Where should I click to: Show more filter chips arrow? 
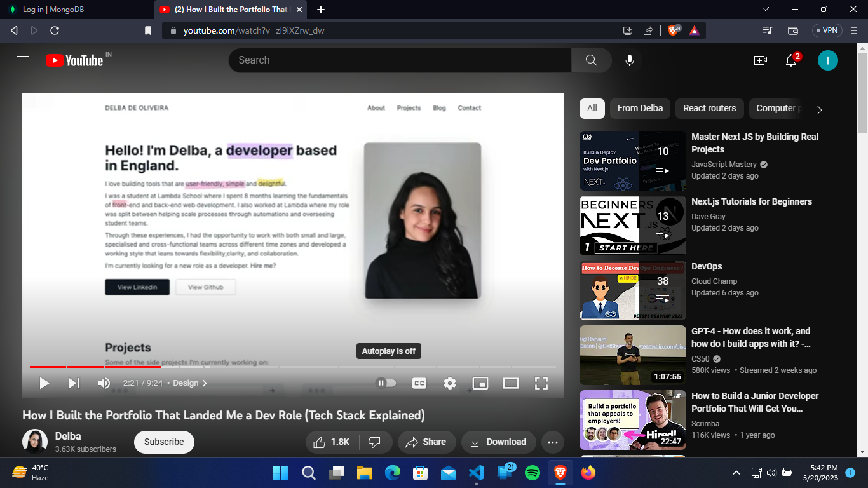pyautogui.click(x=819, y=109)
